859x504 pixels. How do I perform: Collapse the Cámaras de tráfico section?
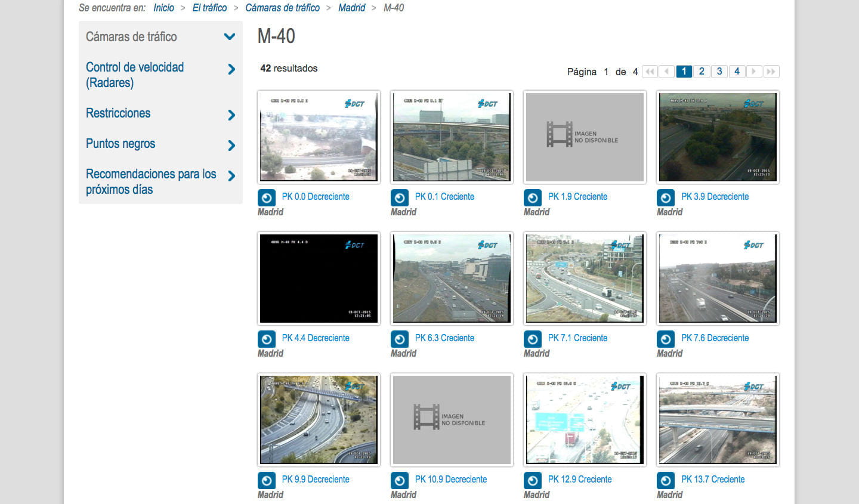tap(230, 37)
